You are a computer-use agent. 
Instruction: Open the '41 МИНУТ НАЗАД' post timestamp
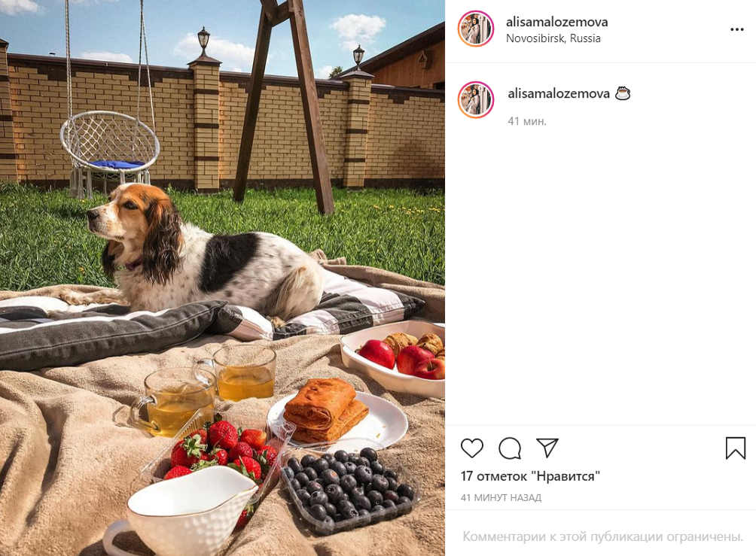[x=501, y=498]
